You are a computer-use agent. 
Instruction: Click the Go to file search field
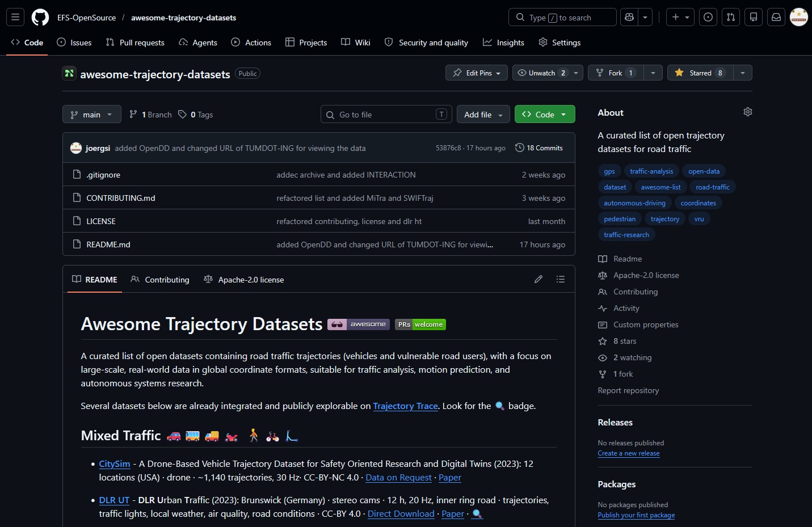pyautogui.click(x=386, y=114)
